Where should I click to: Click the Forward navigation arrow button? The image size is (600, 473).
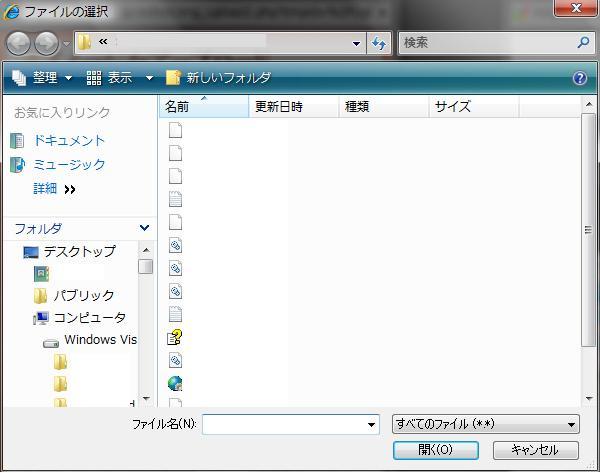coord(46,43)
